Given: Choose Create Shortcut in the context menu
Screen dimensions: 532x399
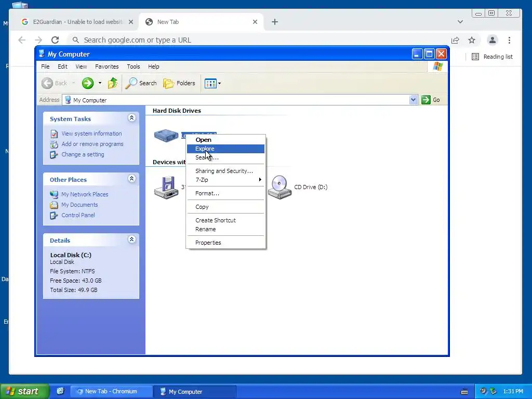Looking at the screenshot, I should coord(225,220).
